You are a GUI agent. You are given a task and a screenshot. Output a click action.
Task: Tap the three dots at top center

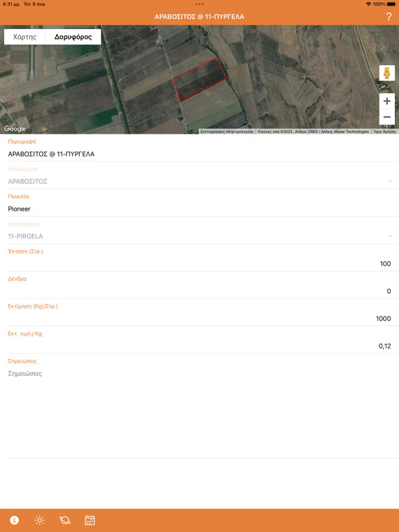(199, 4)
